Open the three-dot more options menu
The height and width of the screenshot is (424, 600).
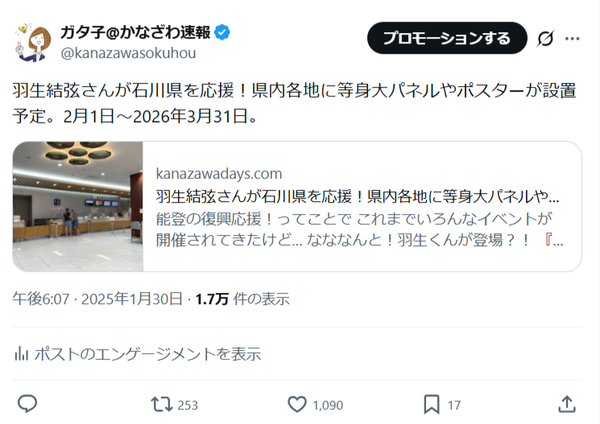[572, 38]
